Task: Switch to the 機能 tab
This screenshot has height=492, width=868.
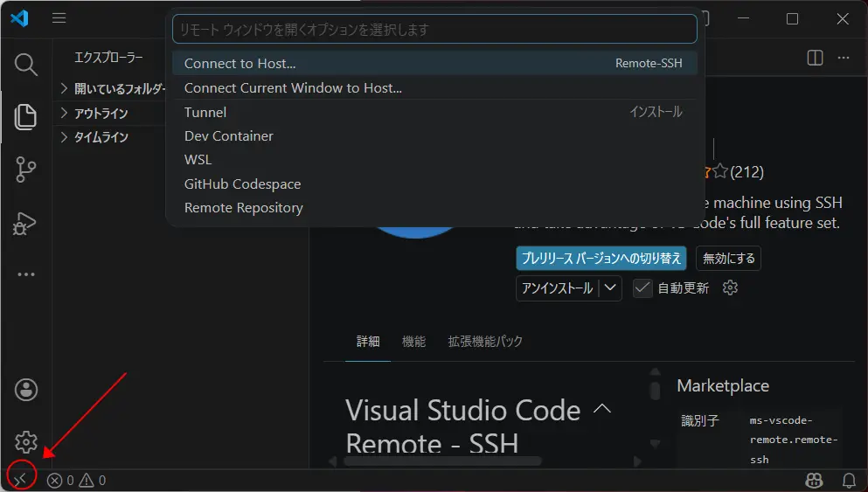Action: click(x=413, y=342)
